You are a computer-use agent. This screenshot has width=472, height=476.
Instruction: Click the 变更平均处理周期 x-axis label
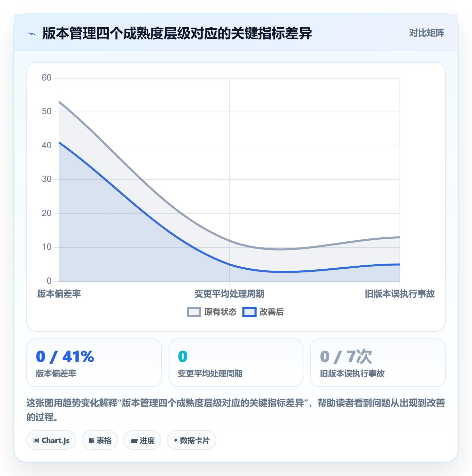(x=229, y=294)
